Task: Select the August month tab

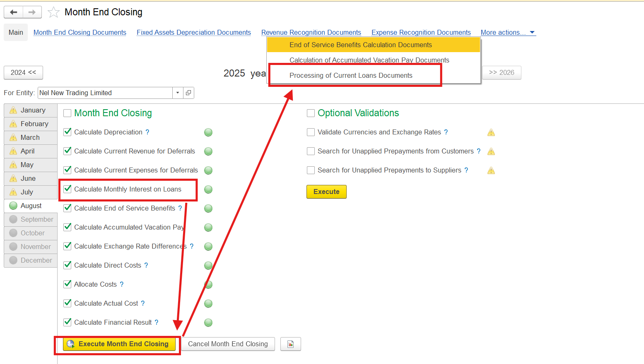Action: tap(31, 206)
